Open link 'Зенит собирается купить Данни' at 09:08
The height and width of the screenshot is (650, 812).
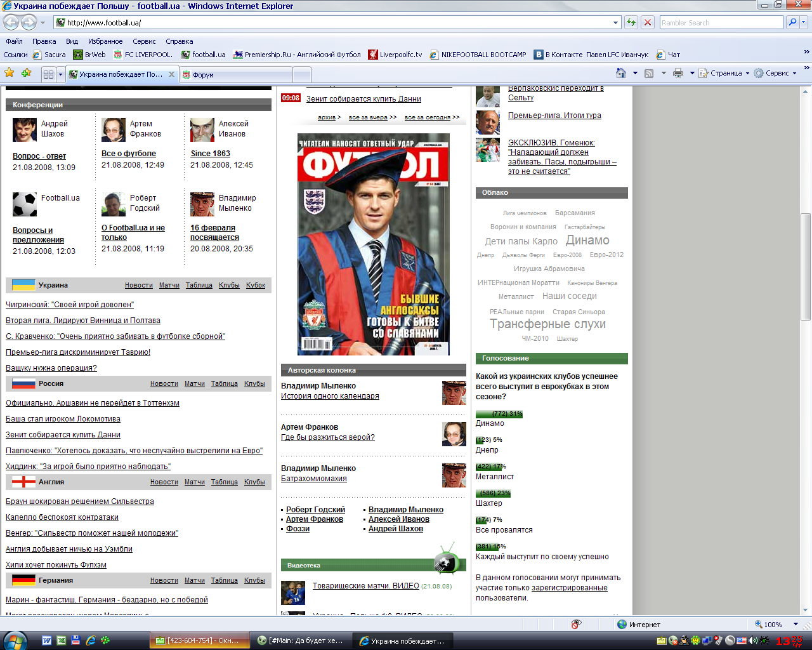[363, 98]
